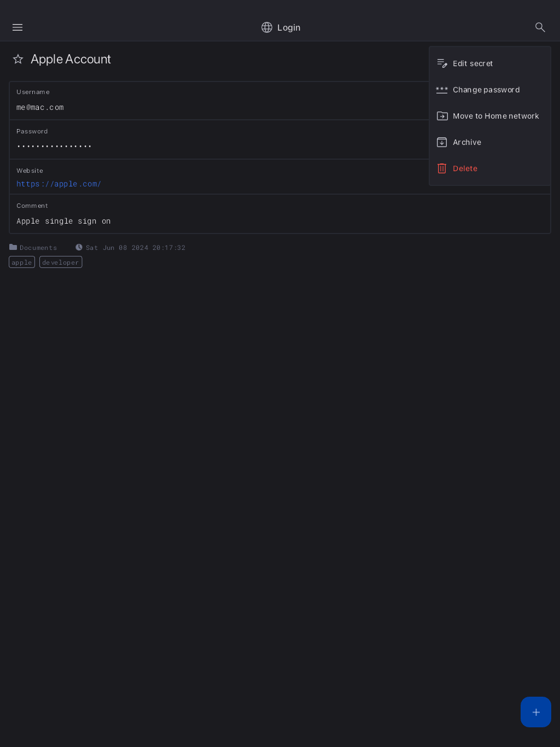This screenshot has height=747, width=560.
Task: Open the https://apple.com/ website link
Action: click(x=59, y=184)
